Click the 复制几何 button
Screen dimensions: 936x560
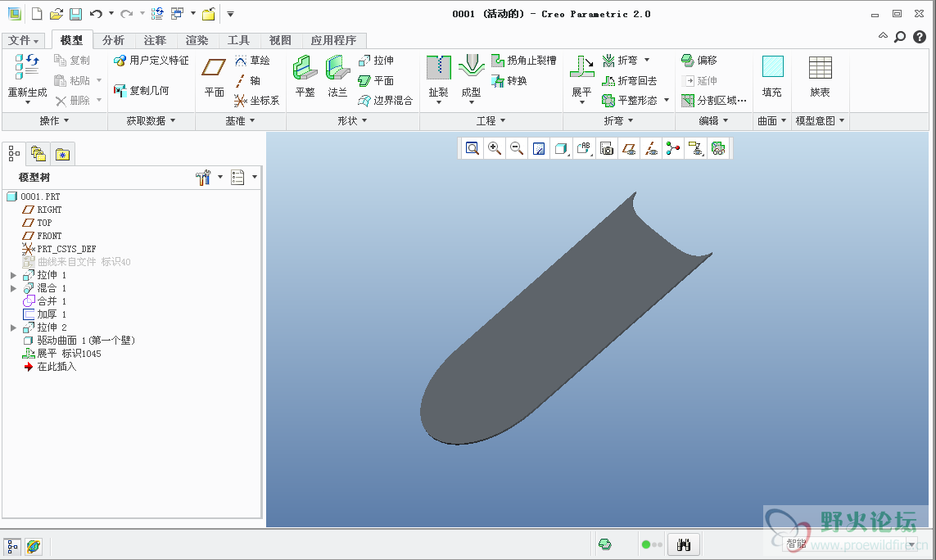click(x=142, y=91)
